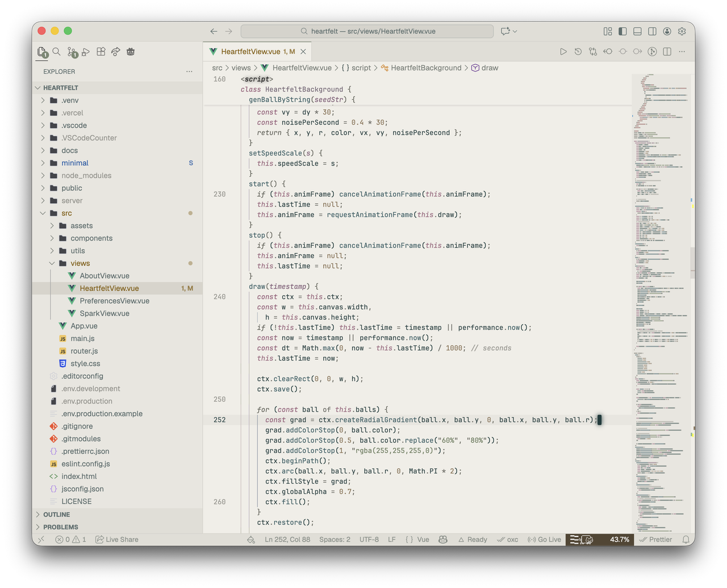Click 'HeartfeltBackground' in the breadcrumb
727x588 pixels.
(x=426, y=68)
